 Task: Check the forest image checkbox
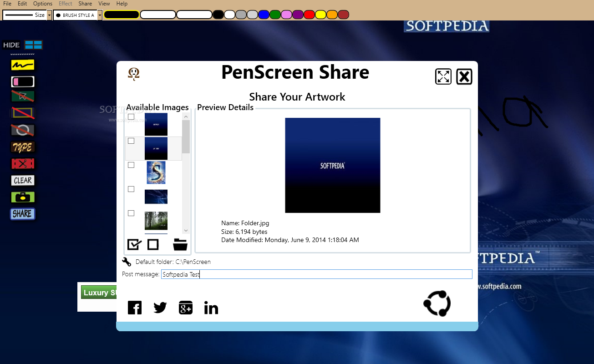tap(131, 213)
